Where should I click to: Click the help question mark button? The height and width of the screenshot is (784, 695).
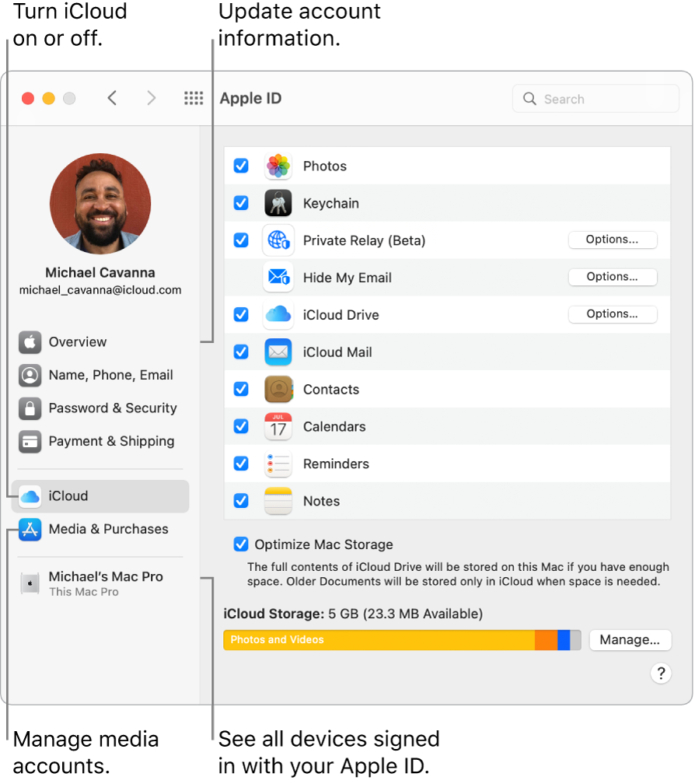pos(661,674)
